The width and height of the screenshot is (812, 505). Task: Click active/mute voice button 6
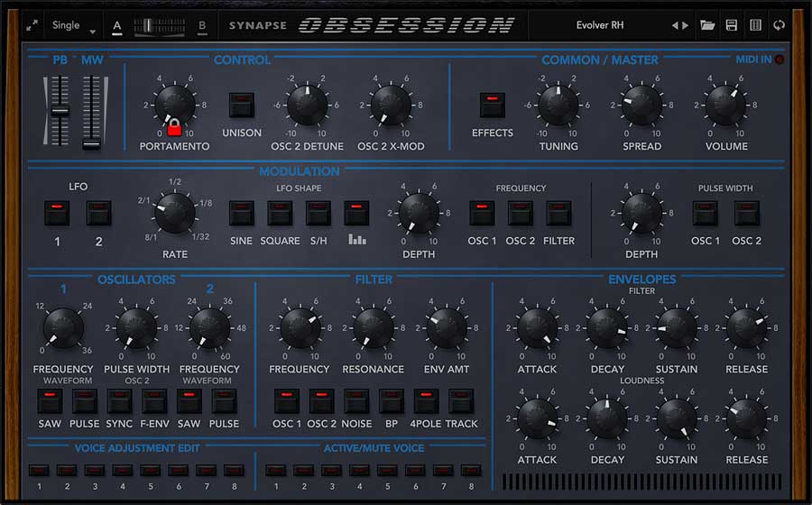click(x=415, y=471)
